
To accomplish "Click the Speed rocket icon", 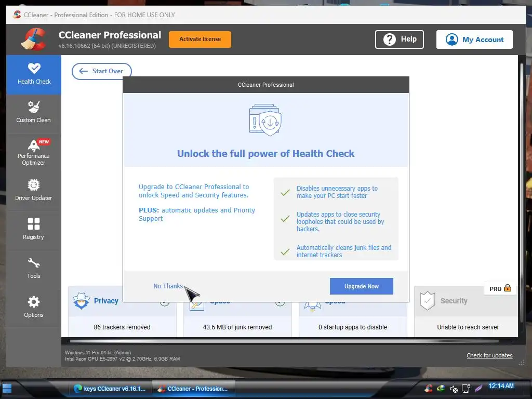I will pos(312,306).
